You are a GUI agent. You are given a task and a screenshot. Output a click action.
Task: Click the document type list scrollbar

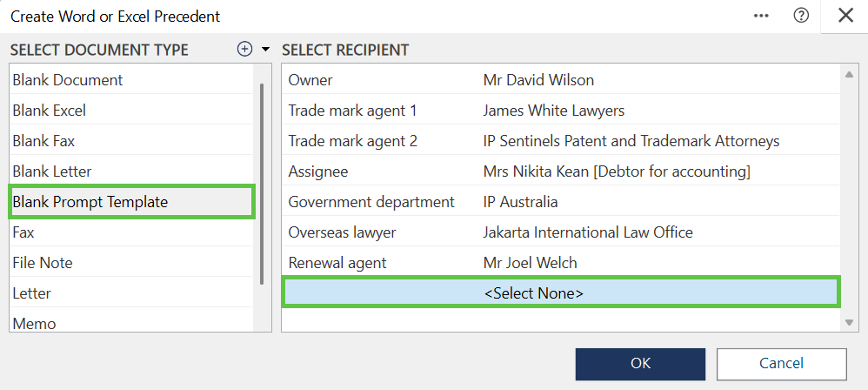pyautogui.click(x=261, y=183)
